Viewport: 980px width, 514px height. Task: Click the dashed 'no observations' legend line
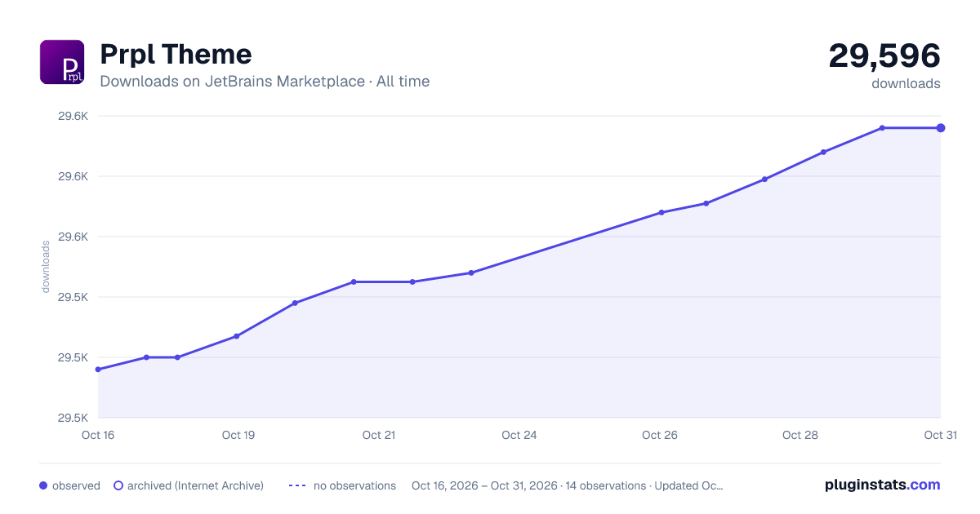coord(297,485)
